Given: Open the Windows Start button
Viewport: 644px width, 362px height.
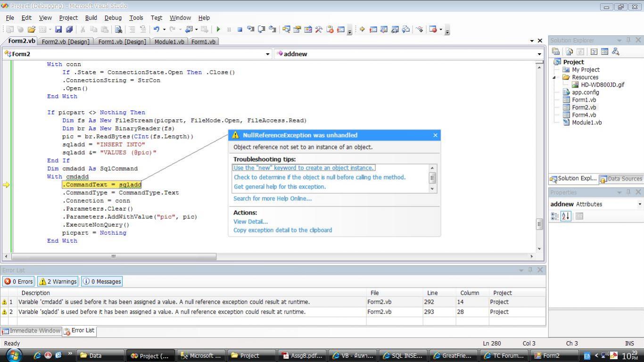Looking at the screenshot, I should pyautogui.click(x=13, y=354).
